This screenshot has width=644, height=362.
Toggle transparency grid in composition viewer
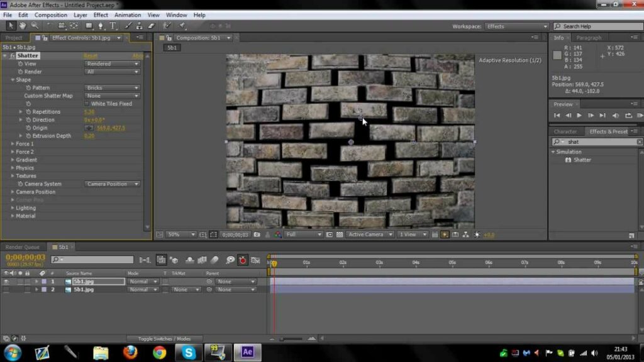(340, 234)
